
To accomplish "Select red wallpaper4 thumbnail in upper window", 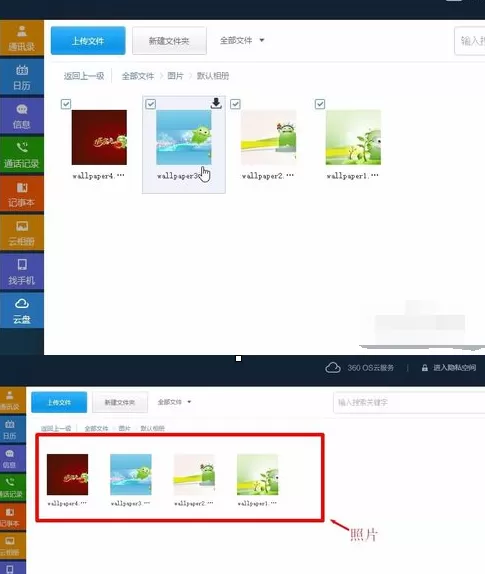I will tap(99, 137).
